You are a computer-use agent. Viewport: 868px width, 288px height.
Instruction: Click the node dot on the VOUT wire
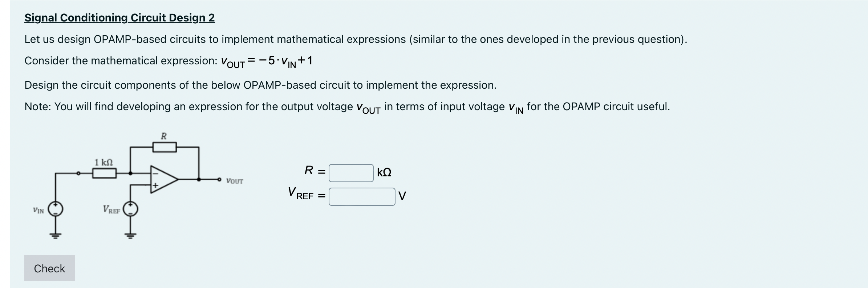[199, 180]
